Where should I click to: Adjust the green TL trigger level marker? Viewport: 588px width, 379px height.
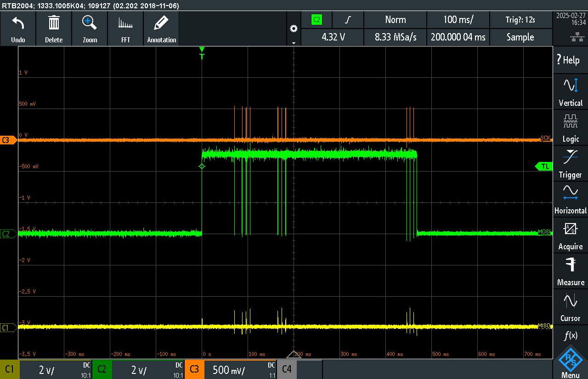[544, 167]
